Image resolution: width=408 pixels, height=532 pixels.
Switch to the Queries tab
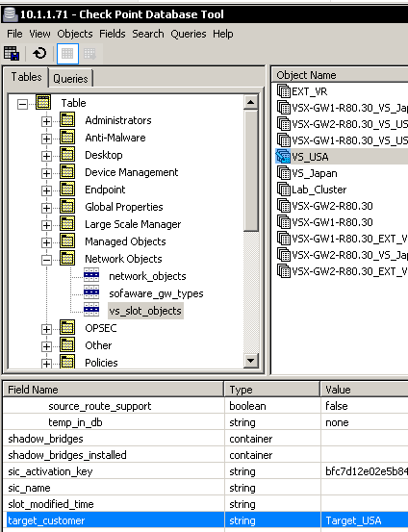pyautogui.click(x=70, y=79)
